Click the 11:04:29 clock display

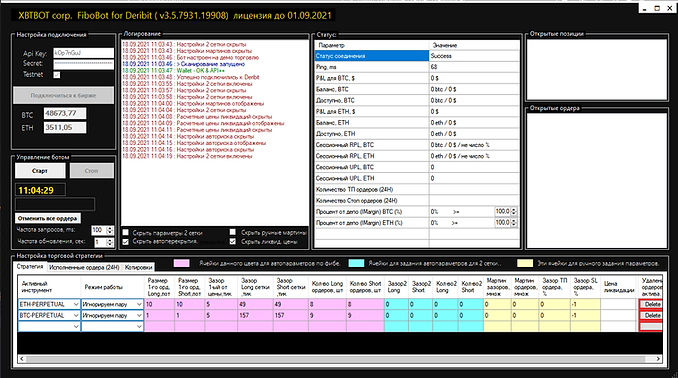point(40,190)
